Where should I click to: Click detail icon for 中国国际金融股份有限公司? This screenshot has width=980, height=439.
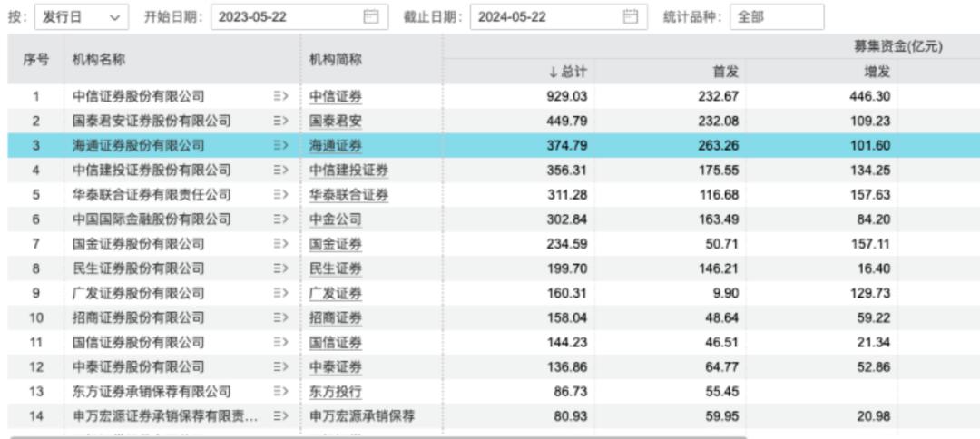pos(280,219)
